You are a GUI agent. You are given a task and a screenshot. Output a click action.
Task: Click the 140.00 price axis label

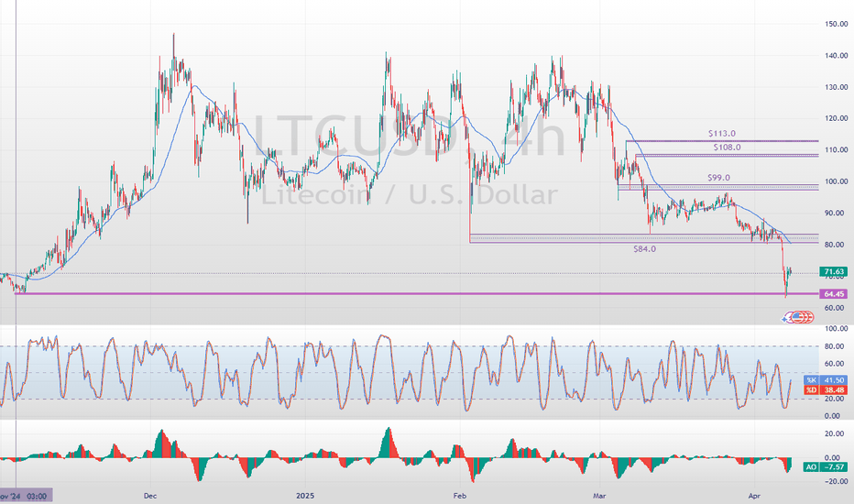(836, 56)
